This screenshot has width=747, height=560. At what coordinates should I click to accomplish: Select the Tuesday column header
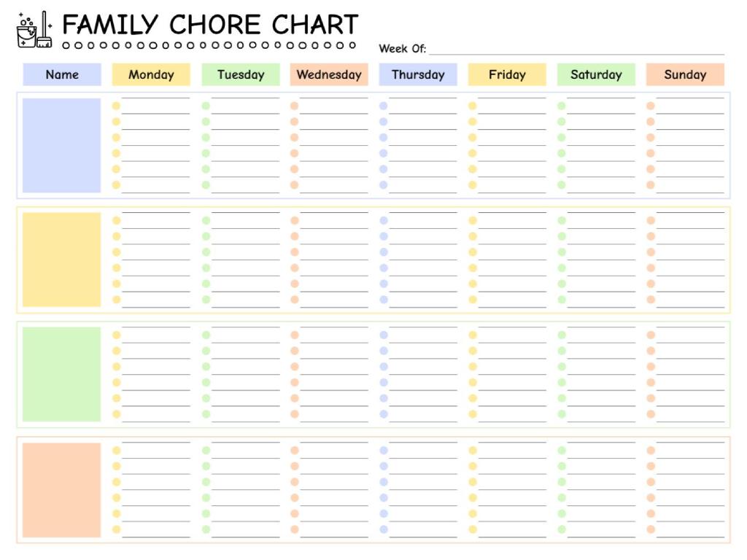[241, 74]
